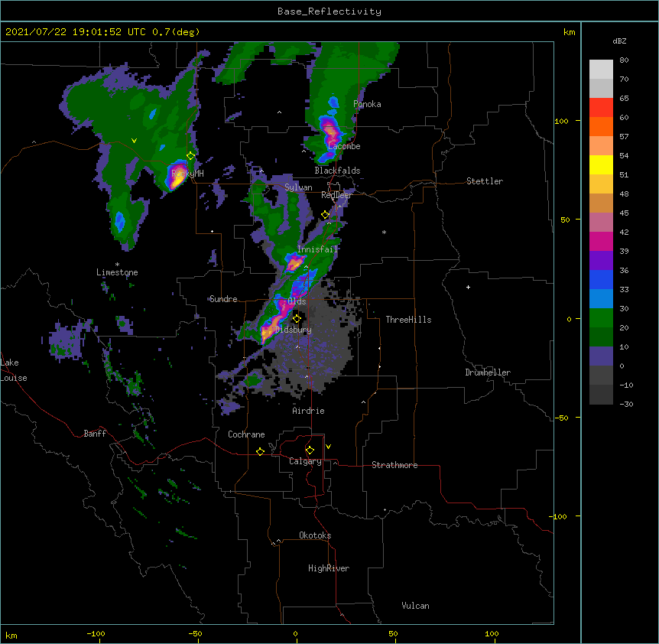Screen dimensions: 659x644
Task: Click the Olds city label
Action: click(x=297, y=301)
